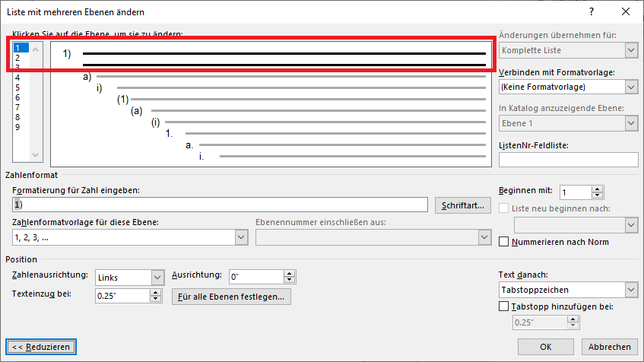Click the Ausrichtung value field
644x362 pixels.
coord(256,277)
